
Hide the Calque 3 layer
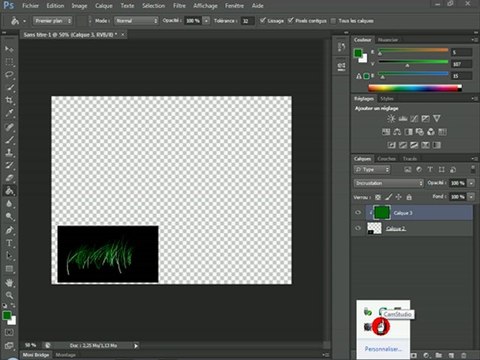coord(358,213)
